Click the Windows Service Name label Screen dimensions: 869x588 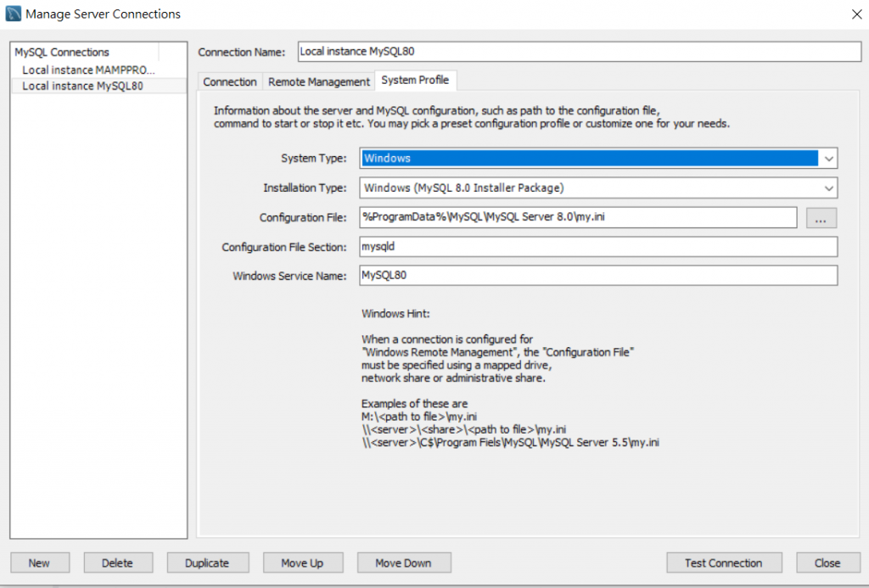[290, 276]
